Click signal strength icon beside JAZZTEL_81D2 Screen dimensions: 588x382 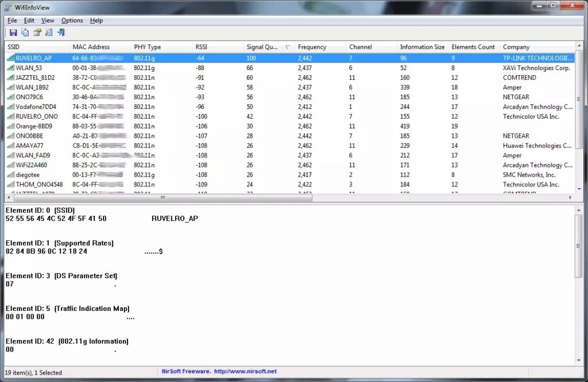click(11, 77)
